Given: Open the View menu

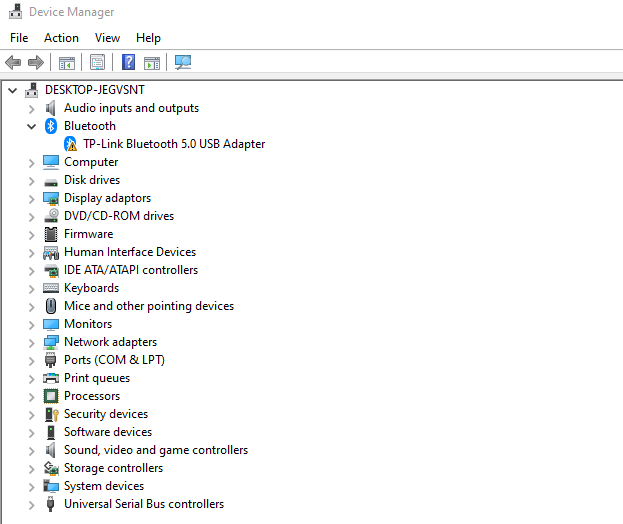Looking at the screenshot, I should (x=107, y=38).
